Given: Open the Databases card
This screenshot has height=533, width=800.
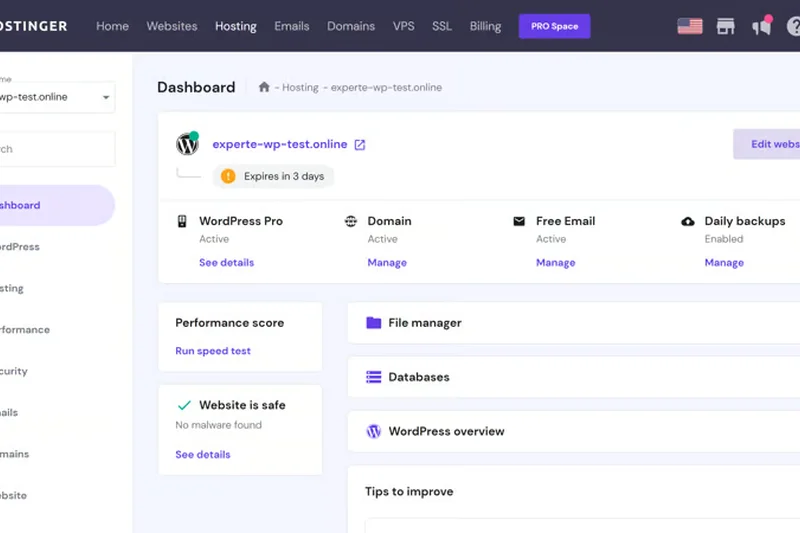Looking at the screenshot, I should [573, 377].
